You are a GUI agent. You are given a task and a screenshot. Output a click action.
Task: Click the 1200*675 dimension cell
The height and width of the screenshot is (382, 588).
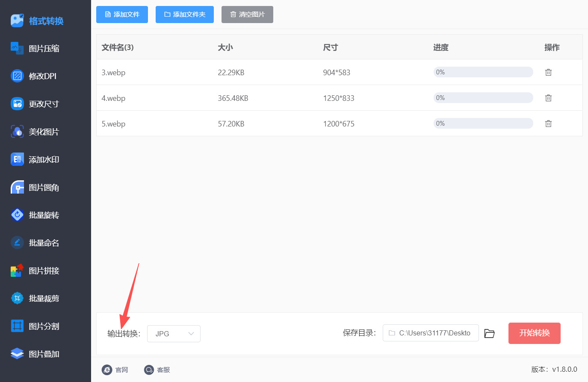tap(339, 124)
